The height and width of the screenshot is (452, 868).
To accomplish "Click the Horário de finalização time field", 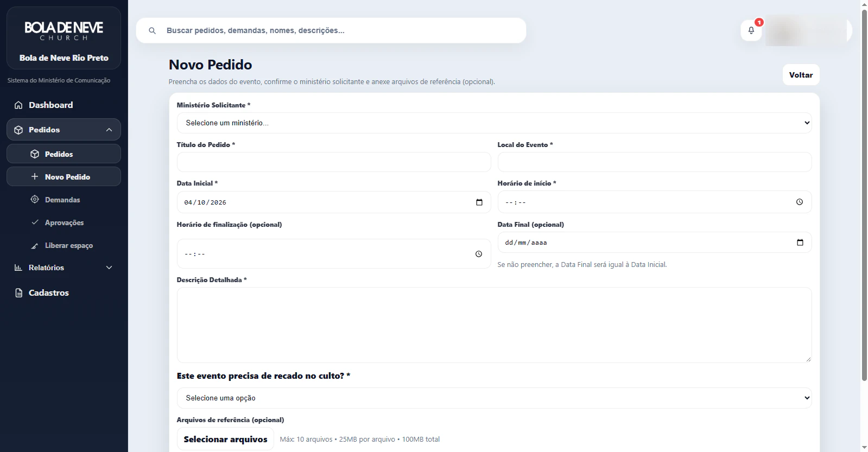I will tap(334, 254).
